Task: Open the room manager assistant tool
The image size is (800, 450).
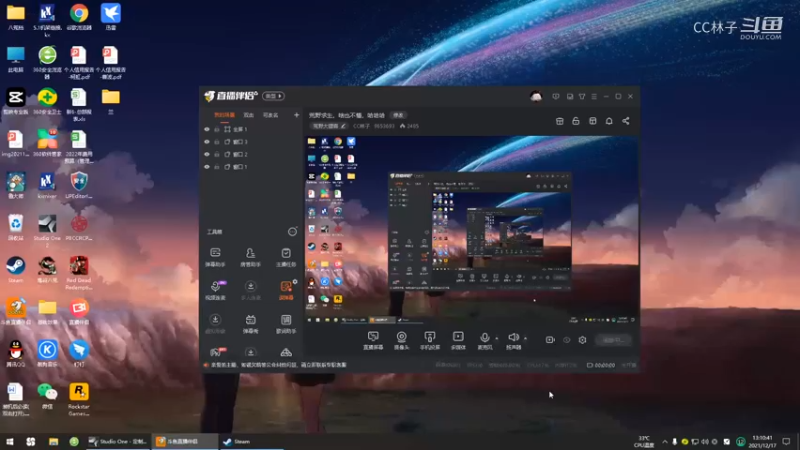Action: pyautogui.click(x=251, y=257)
